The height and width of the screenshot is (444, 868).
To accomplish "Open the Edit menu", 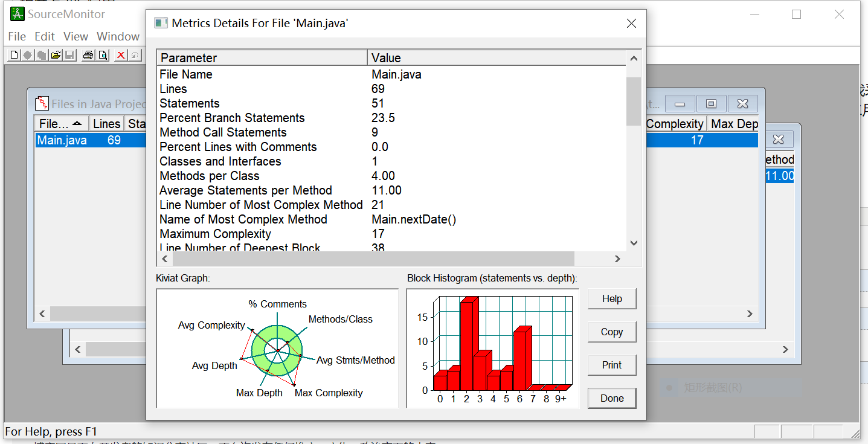I will (x=45, y=36).
